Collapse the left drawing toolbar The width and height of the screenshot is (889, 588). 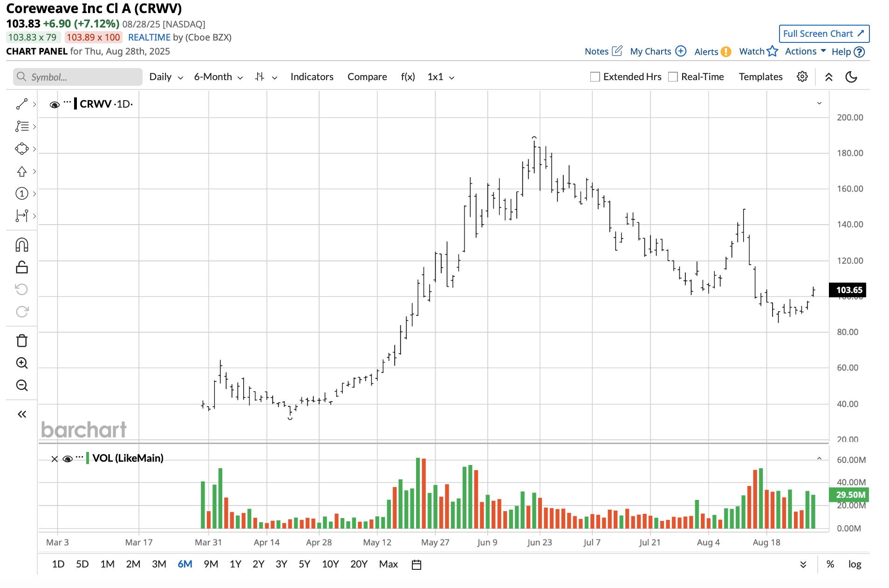22,414
